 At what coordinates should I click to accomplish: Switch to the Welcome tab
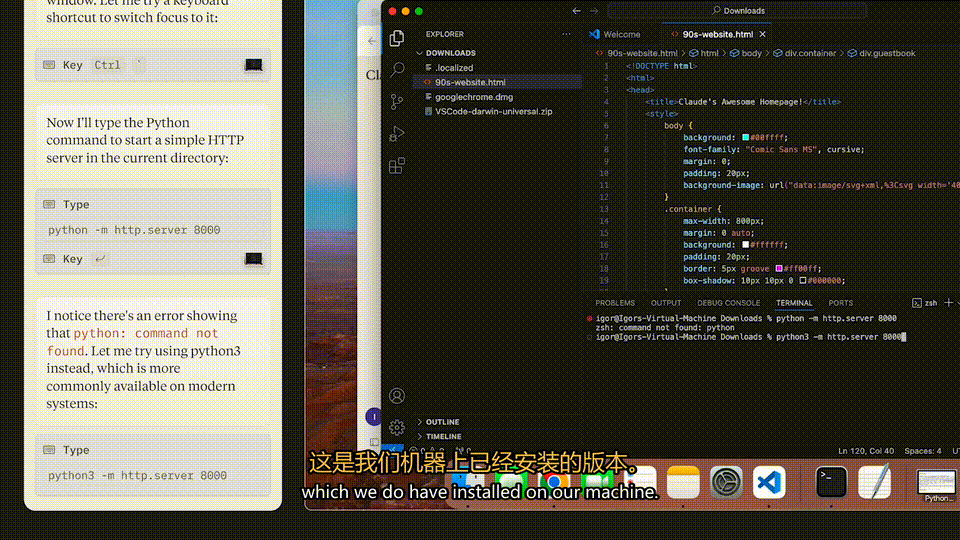coord(615,34)
